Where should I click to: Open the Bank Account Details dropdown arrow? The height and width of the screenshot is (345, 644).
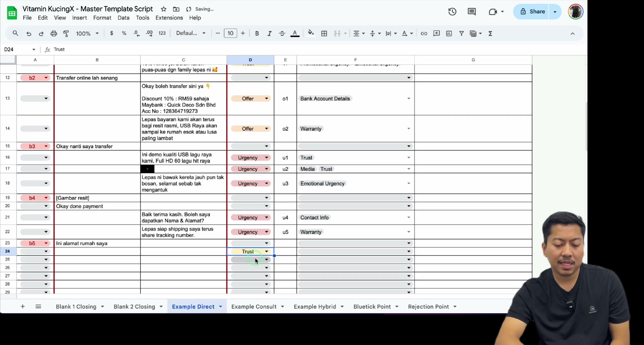(x=409, y=98)
